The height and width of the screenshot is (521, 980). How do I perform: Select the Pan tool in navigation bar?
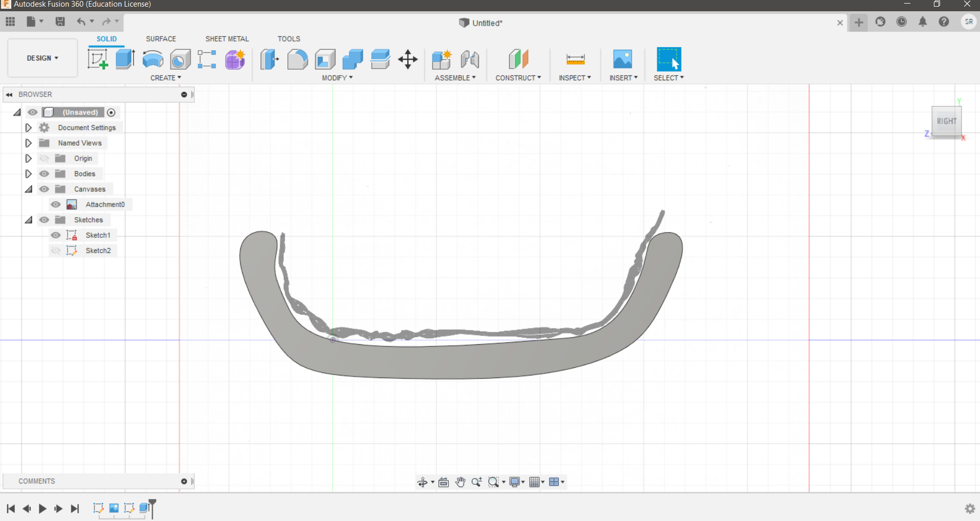click(460, 482)
